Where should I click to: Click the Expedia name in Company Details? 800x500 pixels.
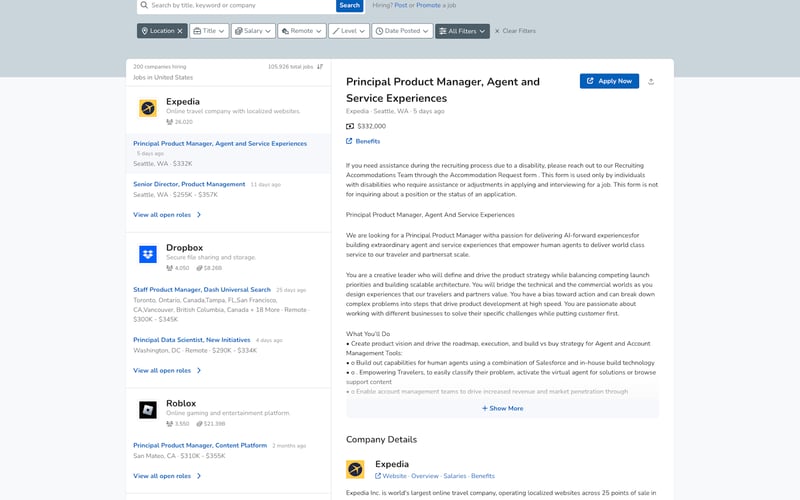click(x=392, y=464)
